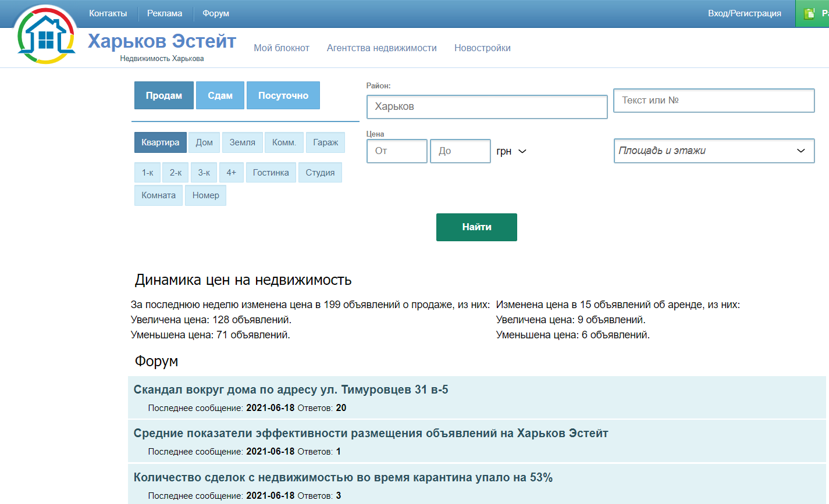
Task: Click the price До field
Action: pos(460,151)
